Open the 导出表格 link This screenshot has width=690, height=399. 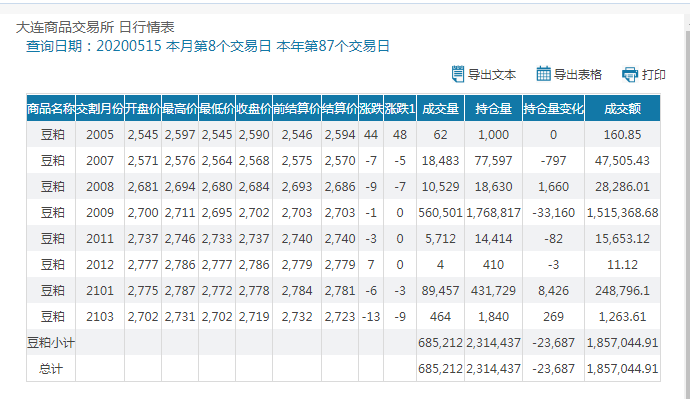click(x=577, y=74)
